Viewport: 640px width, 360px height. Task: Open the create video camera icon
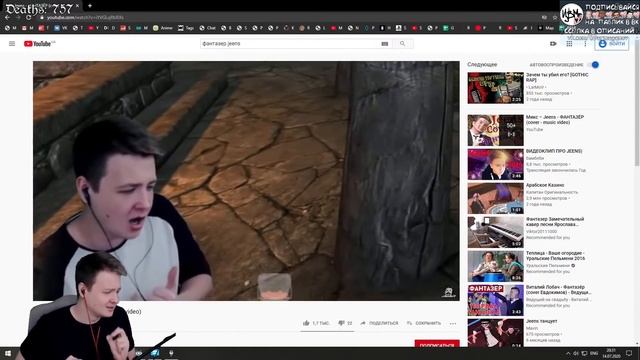coord(553,44)
